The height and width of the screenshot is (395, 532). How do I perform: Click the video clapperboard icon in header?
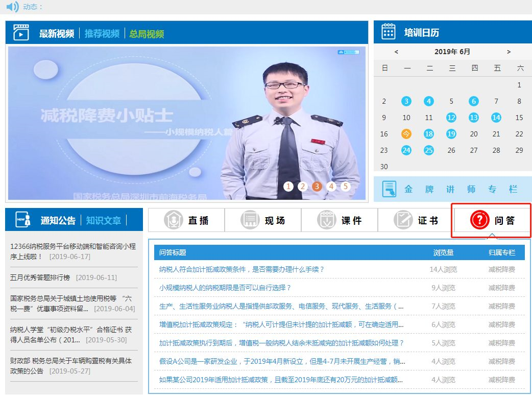coord(21,33)
